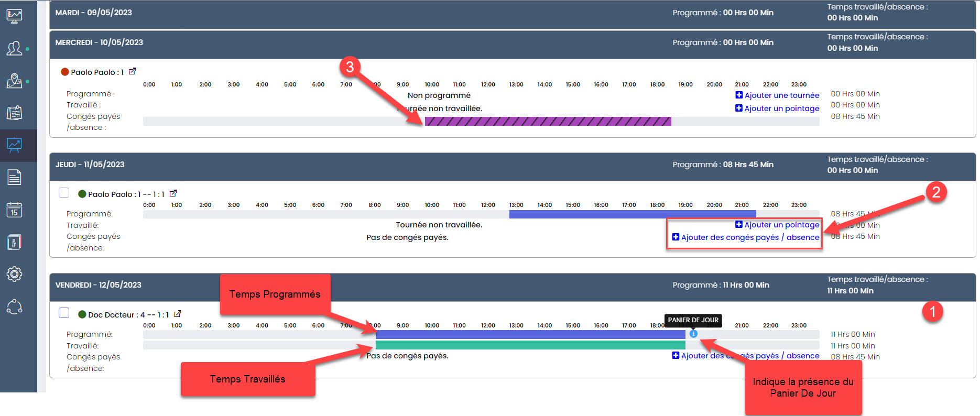Open the clipboard notes sidebar icon
980x416 pixels.
(x=14, y=113)
